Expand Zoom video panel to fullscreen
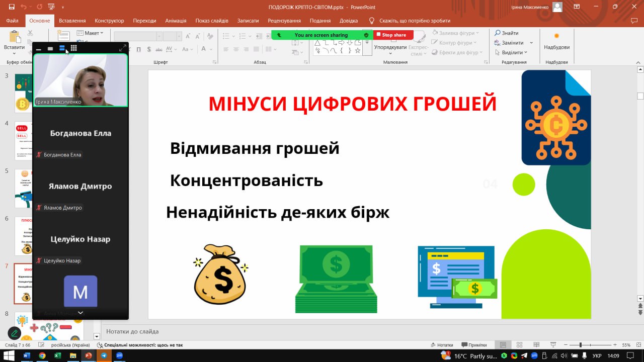 pos(122,48)
